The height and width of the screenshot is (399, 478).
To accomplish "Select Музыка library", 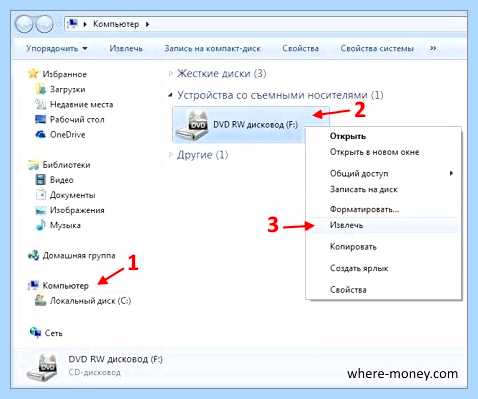I will tap(65, 225).
